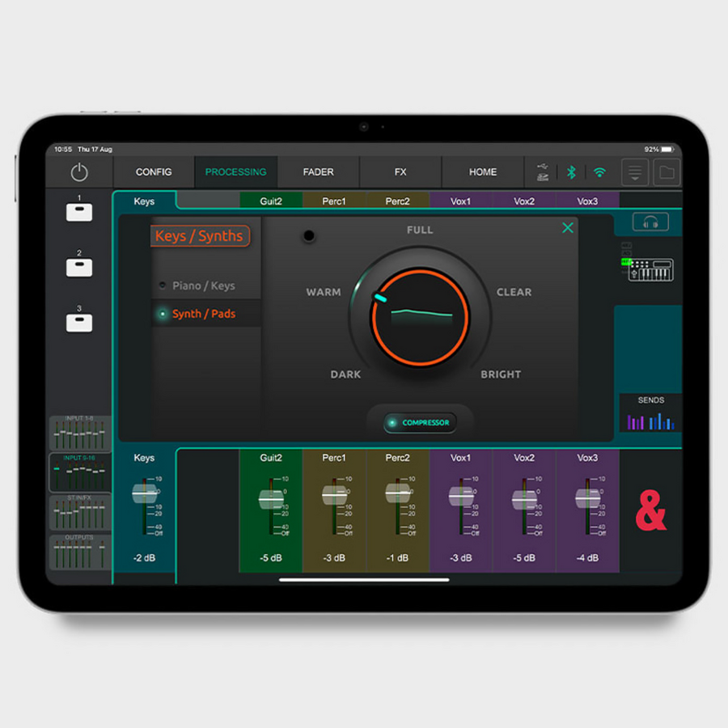
Task: Open the Sends meter panel
Action: (x=650, y=414)
